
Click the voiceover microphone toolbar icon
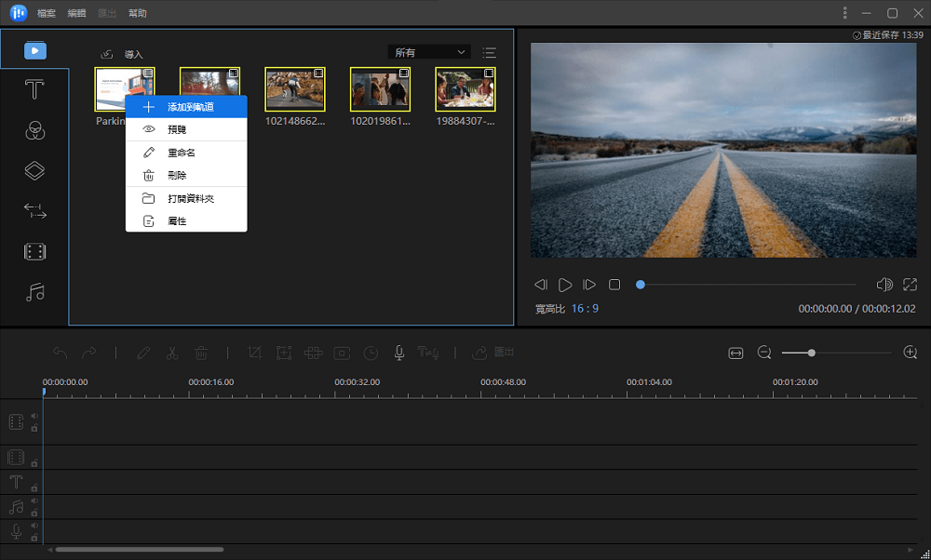[x=399, y=353]
